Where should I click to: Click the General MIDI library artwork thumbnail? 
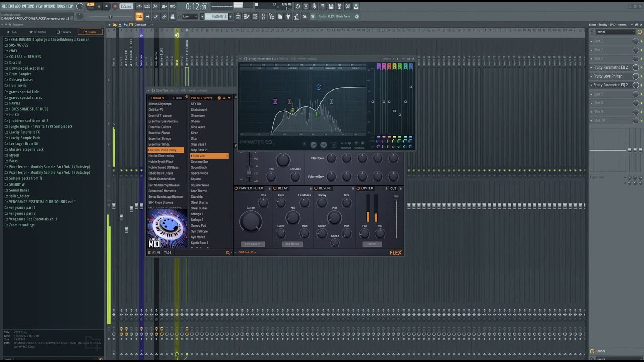[167, 229]
